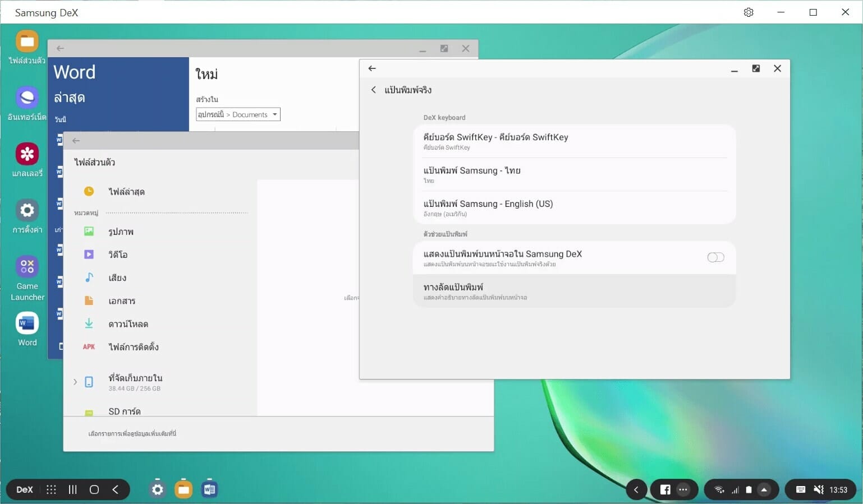Open Word from the taskbar

click(209, 489)
